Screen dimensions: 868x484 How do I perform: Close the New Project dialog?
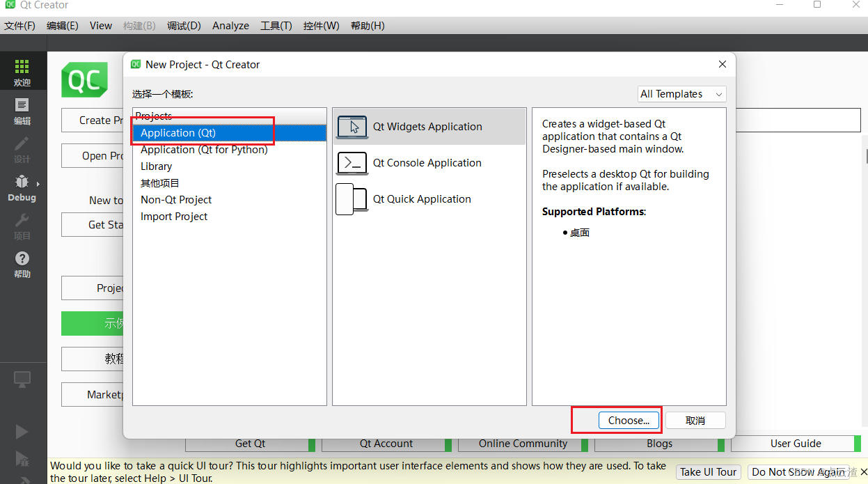[x=723, y=64]
